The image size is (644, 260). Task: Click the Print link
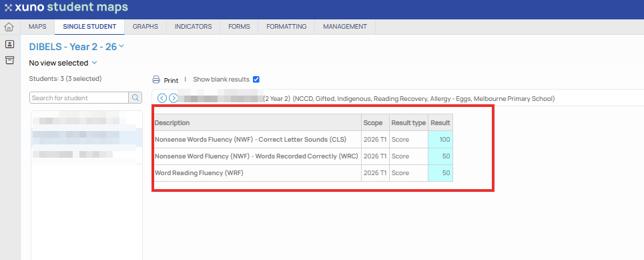(x=172, y=80)
